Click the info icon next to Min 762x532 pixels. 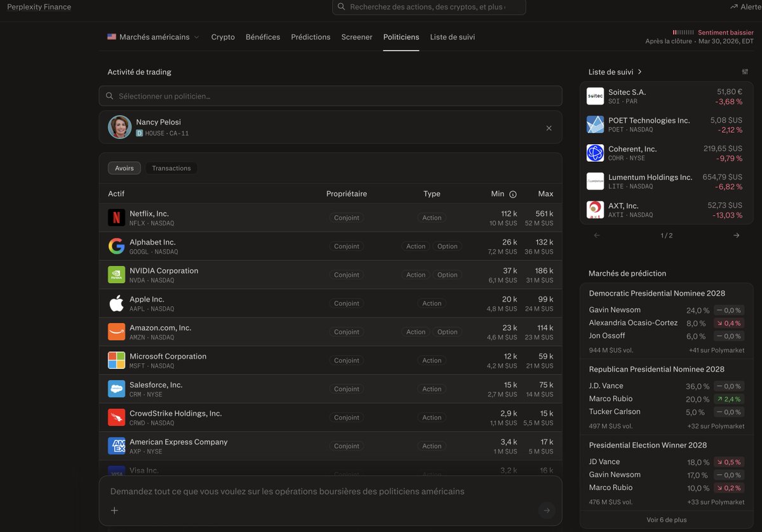[x=513, y=194]
